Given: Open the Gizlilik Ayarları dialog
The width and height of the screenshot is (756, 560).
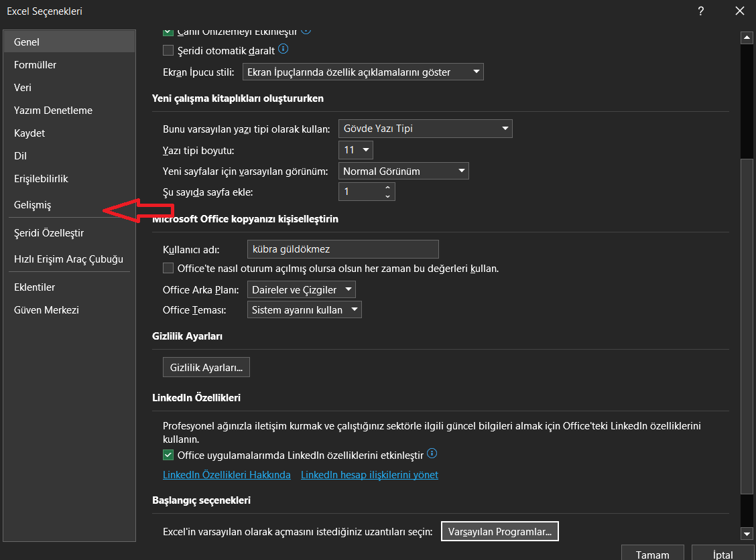Looking at the screenshot, I should pyautogui.click(x=206, y=367).
